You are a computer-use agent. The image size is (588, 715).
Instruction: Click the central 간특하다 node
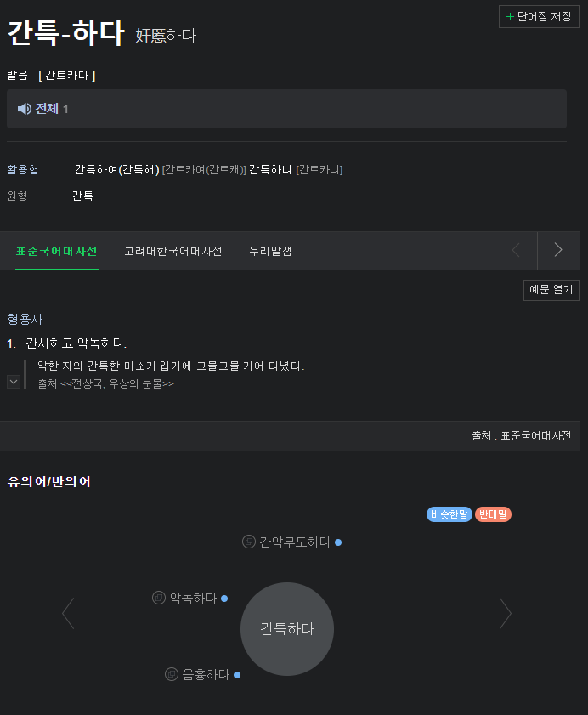[287, 629]
